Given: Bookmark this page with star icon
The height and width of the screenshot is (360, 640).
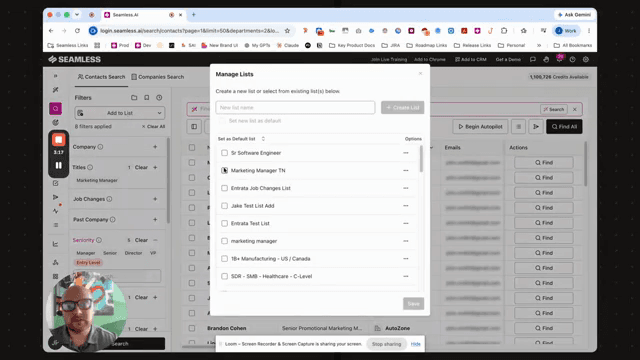Looking at the screenshot, I should pyautogui.click(x=287, y=31).
